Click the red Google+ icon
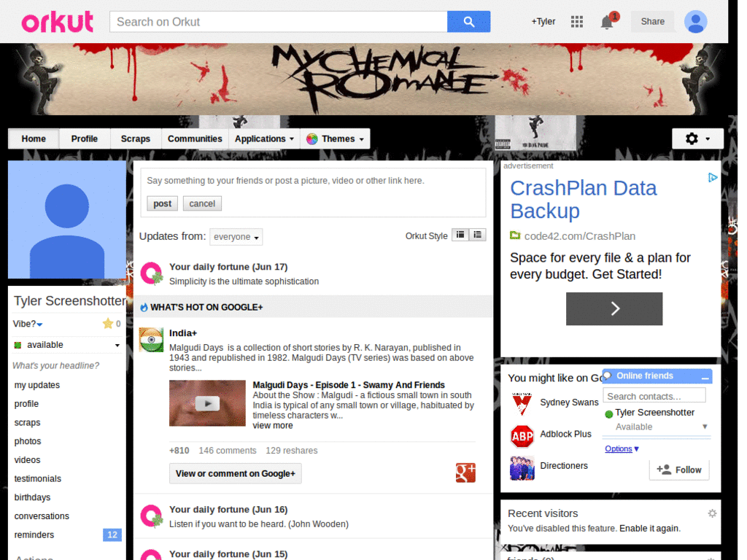Screen dimensions: 747x560 (465, 472)
